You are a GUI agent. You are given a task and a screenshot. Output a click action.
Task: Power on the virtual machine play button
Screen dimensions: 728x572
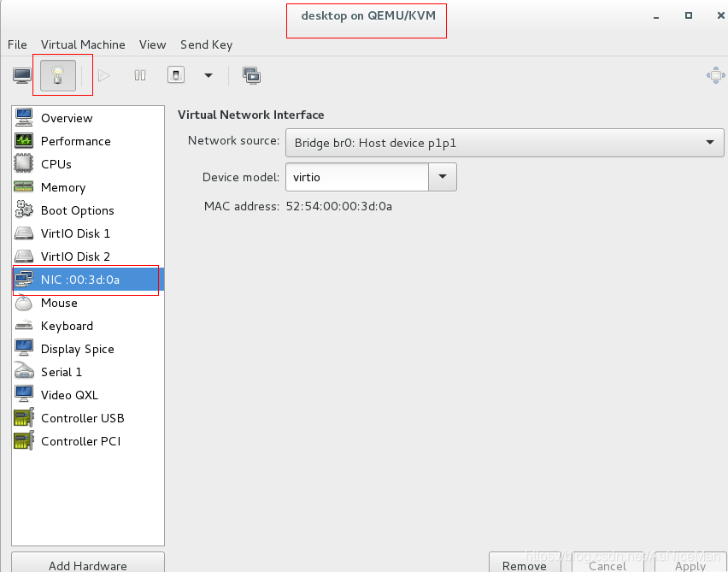click(x=104, y=75)
